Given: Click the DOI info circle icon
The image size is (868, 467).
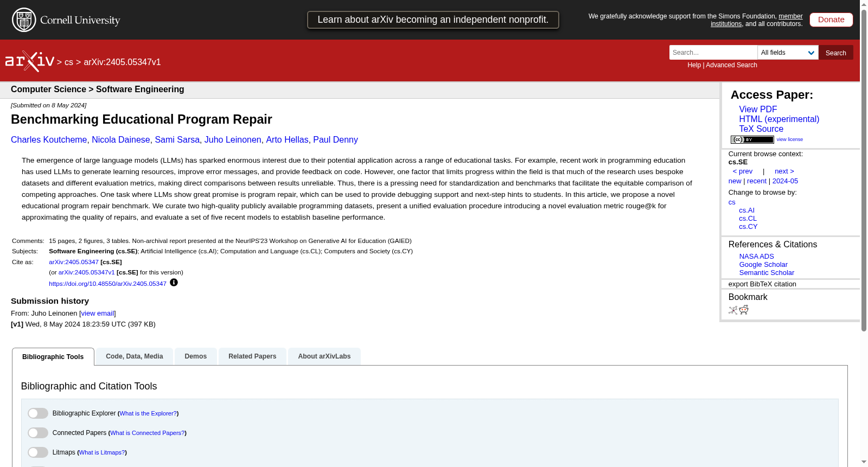Looking at the screenshot, I should tap(174, 283).
